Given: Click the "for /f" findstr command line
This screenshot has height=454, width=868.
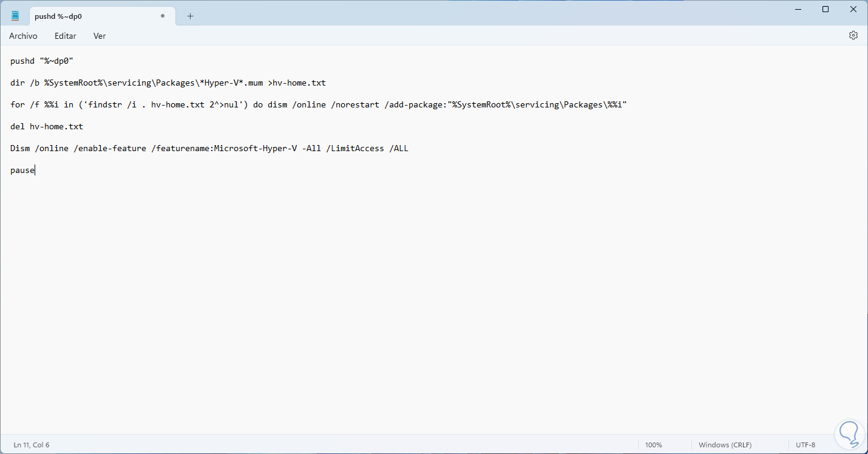Looking at the screenshot, I should click(x=318, y=104).
